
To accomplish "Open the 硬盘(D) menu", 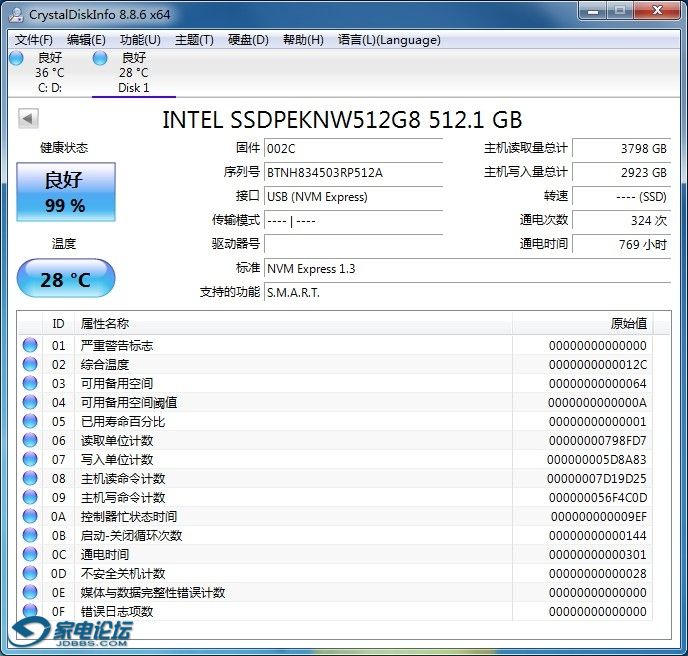I will click(x=248, y=40).
